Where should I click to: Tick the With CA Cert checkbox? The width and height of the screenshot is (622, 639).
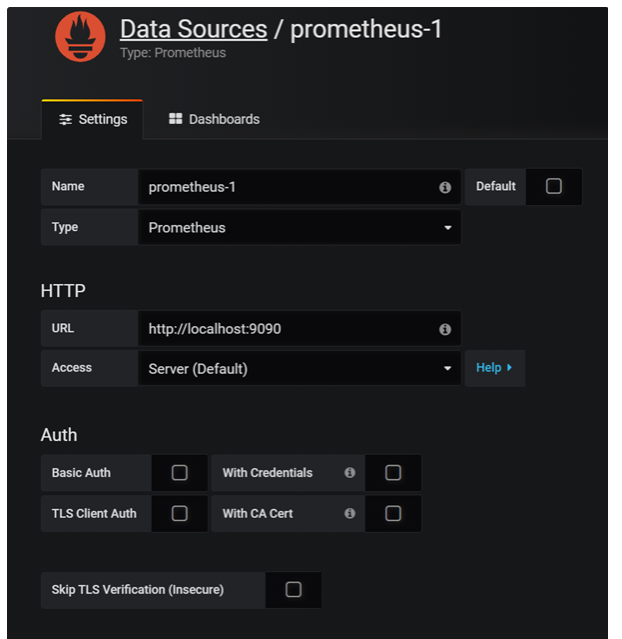(x=393, y=513)
